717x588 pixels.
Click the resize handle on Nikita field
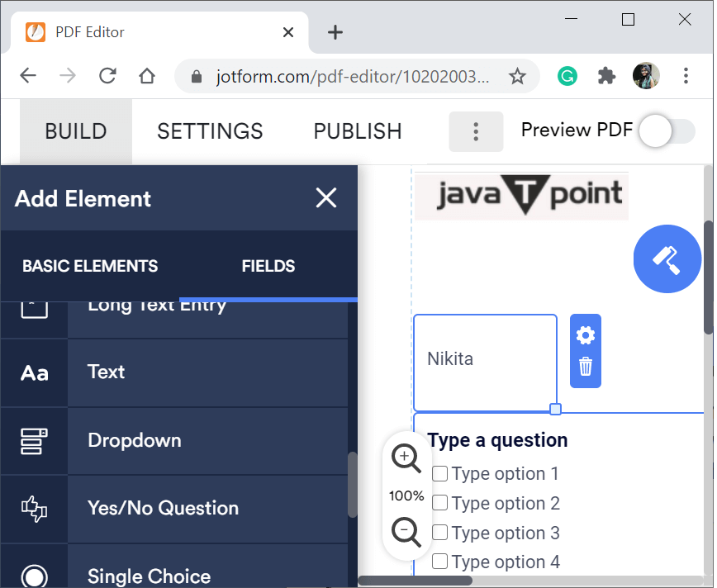[555, 410]
